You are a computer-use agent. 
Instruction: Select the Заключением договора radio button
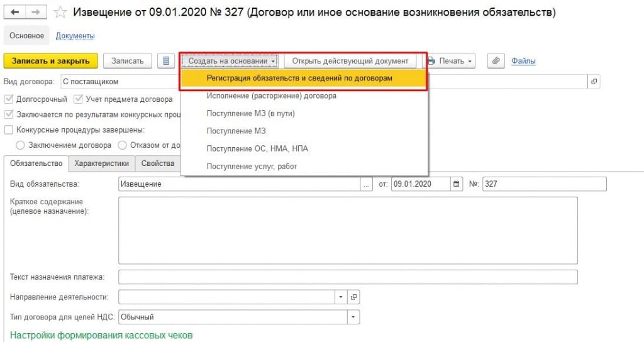pyautogui.click(x=20, y=145)
